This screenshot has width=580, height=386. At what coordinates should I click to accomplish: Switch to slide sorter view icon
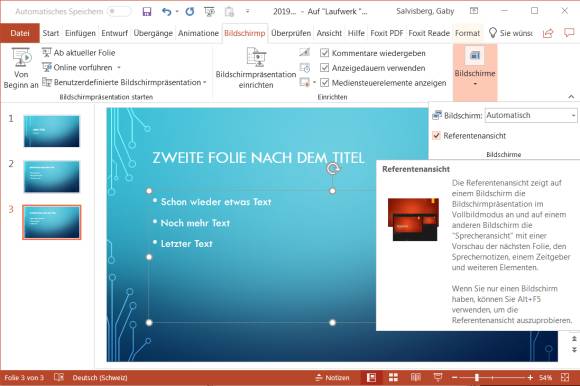[x=393, y=377]
